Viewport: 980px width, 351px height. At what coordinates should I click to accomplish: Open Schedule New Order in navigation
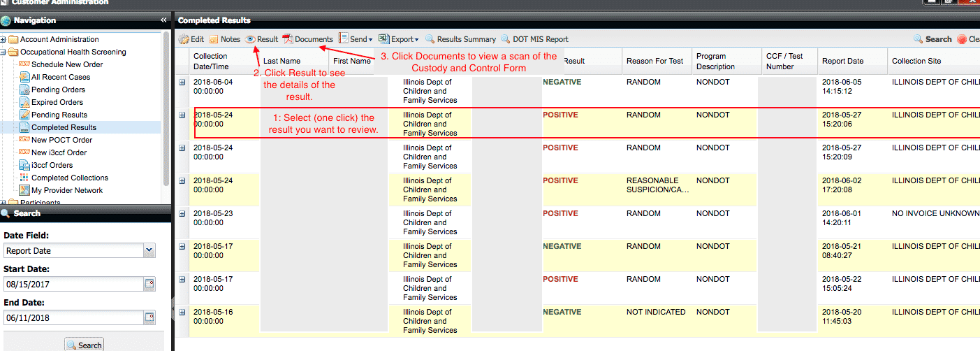pos(66,64)
